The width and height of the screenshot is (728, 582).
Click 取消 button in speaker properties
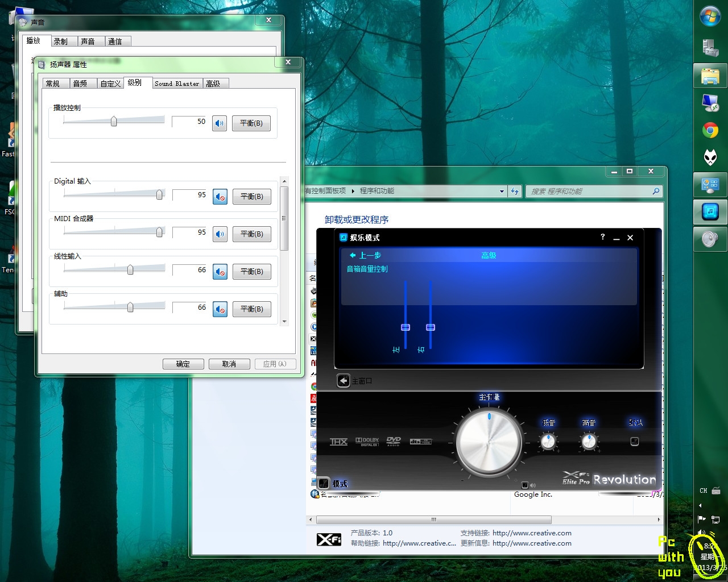(229, 364)
